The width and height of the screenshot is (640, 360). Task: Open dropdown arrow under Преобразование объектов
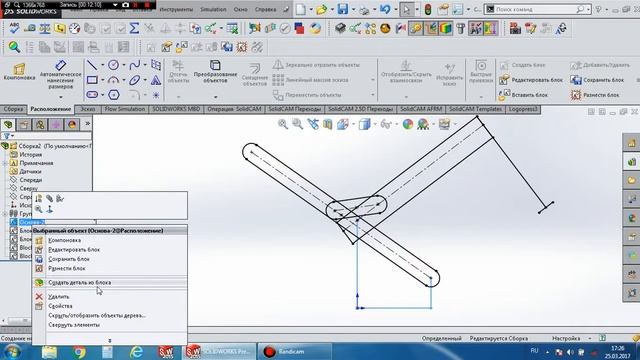coord(216,97)
